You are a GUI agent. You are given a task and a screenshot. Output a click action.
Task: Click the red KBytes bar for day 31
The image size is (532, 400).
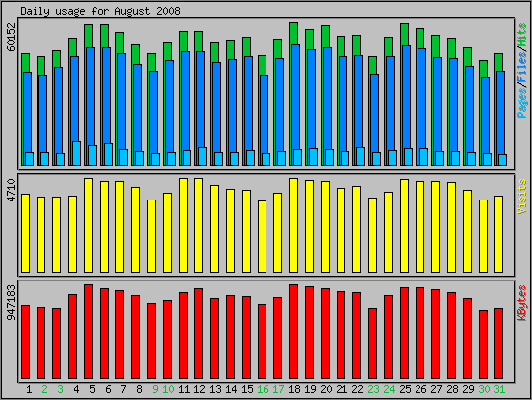(x=498, y=344)
